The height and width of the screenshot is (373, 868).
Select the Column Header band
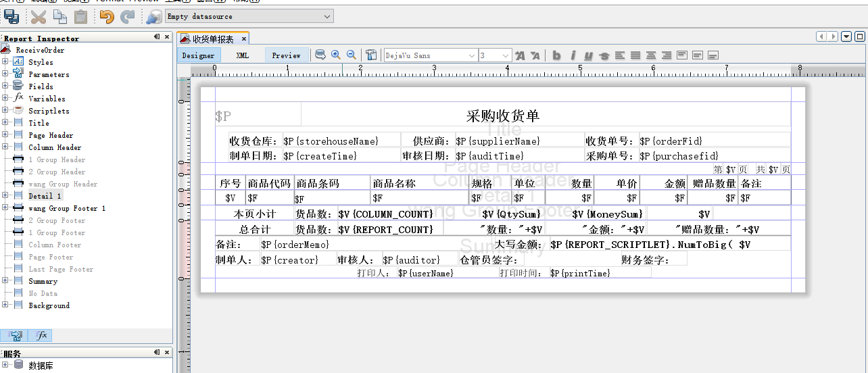tap(55, 147)
